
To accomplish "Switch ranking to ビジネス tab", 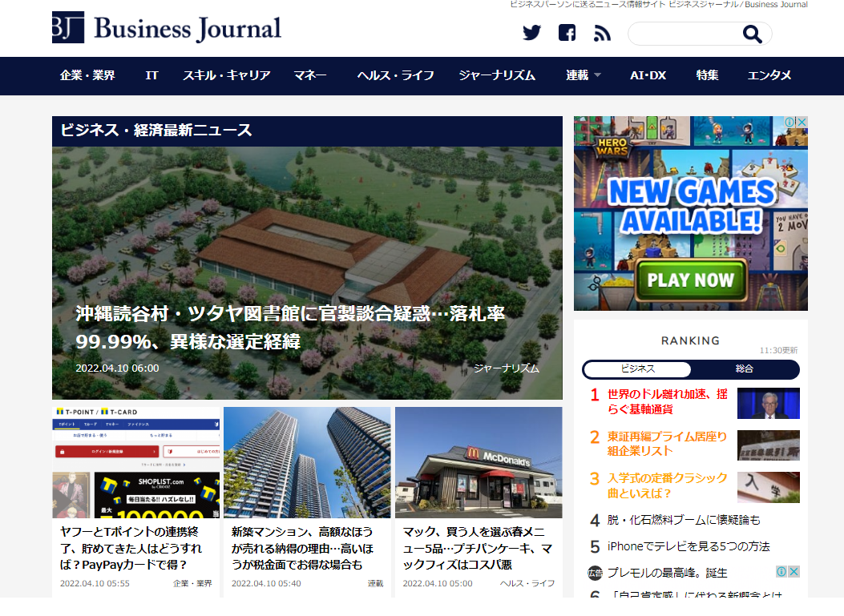I will coord(637,369).
